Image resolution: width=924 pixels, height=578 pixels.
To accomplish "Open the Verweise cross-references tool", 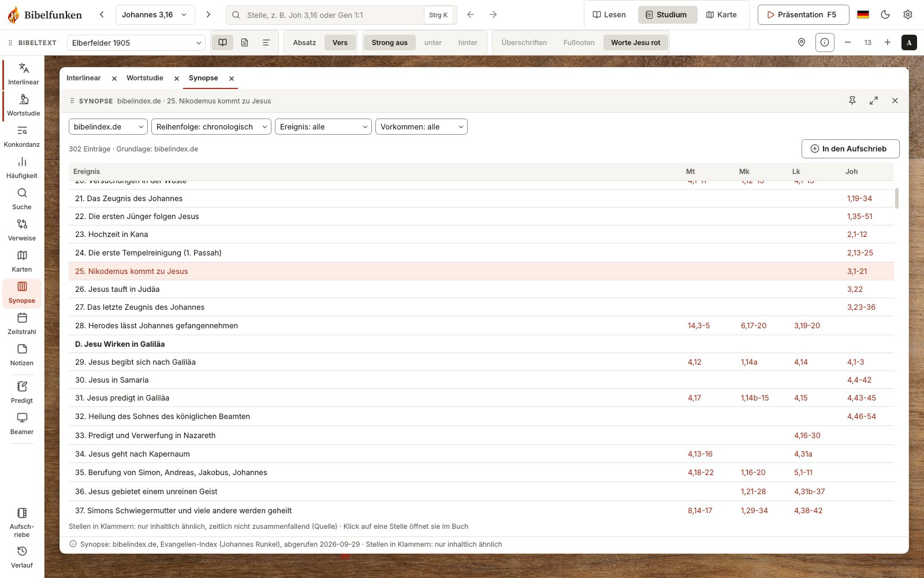I will click(22, 231).
